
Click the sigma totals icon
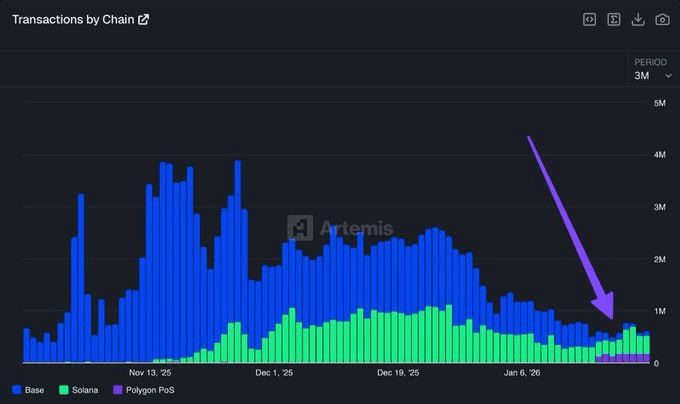[614, 19]
